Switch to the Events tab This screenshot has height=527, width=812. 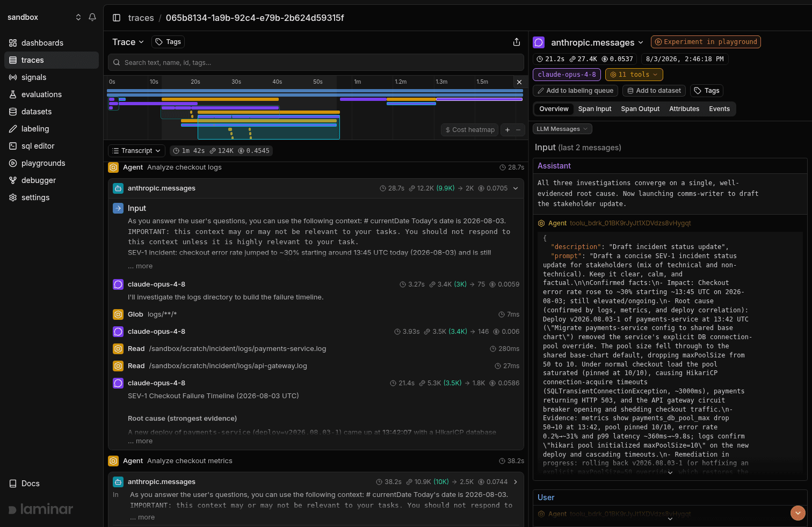(719, 109)
